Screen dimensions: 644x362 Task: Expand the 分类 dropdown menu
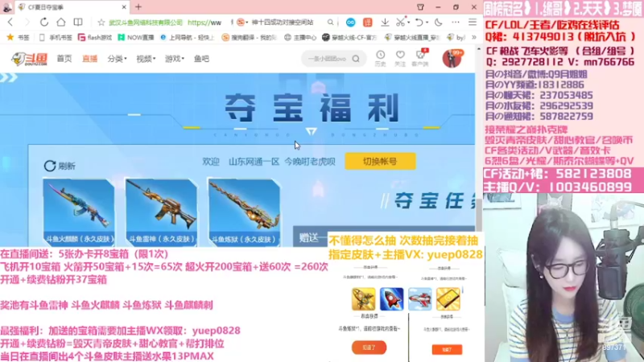(117, 59)
